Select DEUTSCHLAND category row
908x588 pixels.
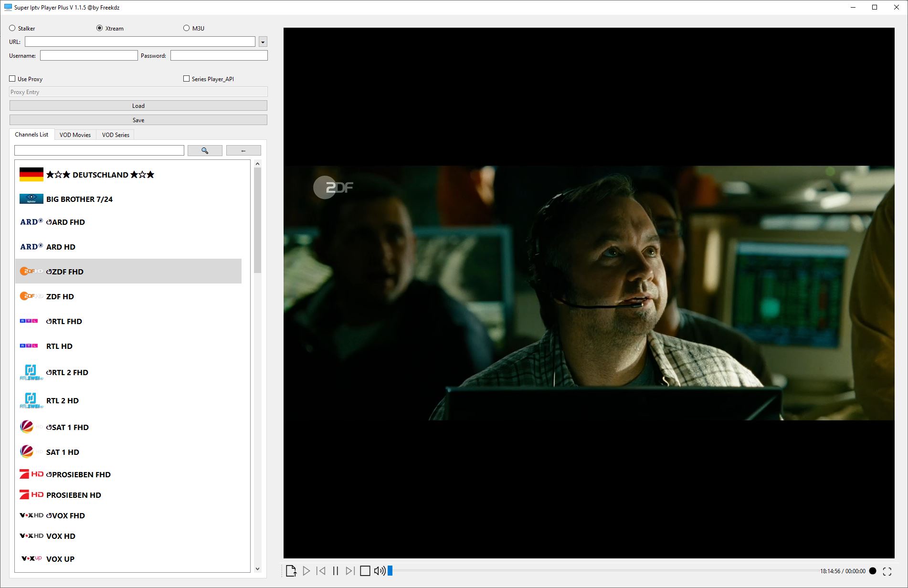point(128,175)
